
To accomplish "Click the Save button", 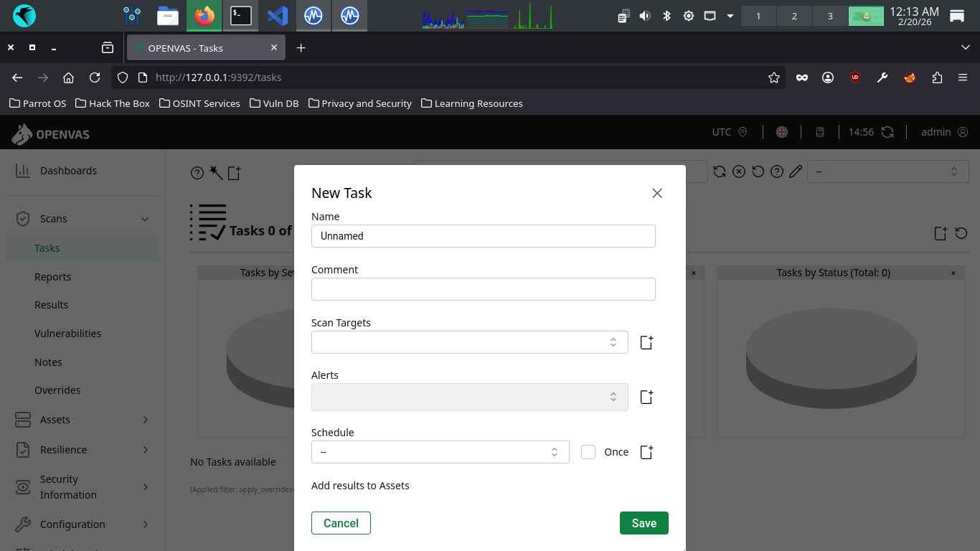I will [x=644, y=523].
